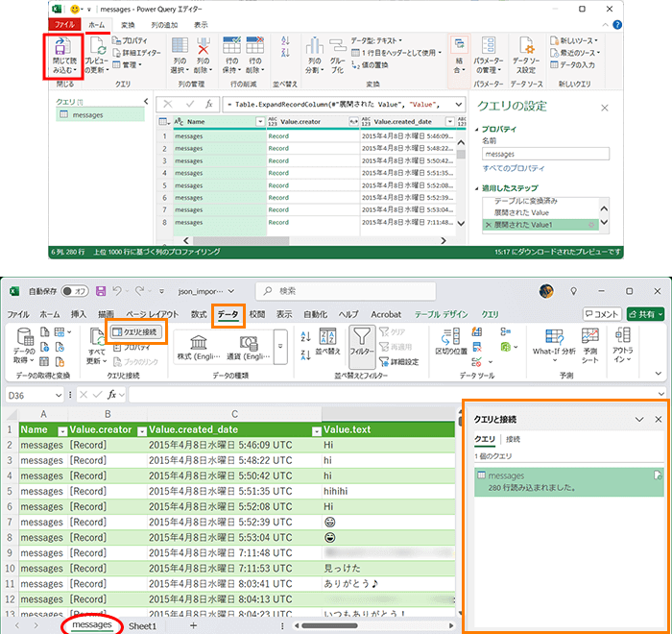
Task: Select applied step 展開された Value1
Action: tap(540, 225)
